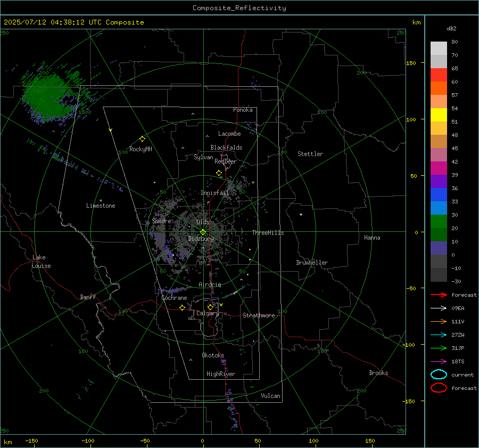
Task: Select the bright green 20–30 dBZ swatch
Action: pyautogui.click(x=439, y=222)
